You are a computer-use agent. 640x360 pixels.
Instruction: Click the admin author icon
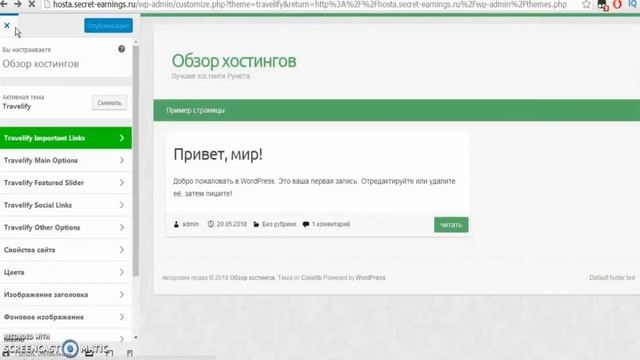176,224
